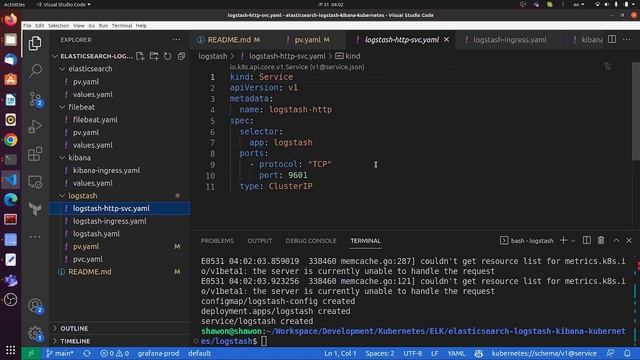
Task: Open feedback icon in status bar
Action: click(x=611, y=353)
